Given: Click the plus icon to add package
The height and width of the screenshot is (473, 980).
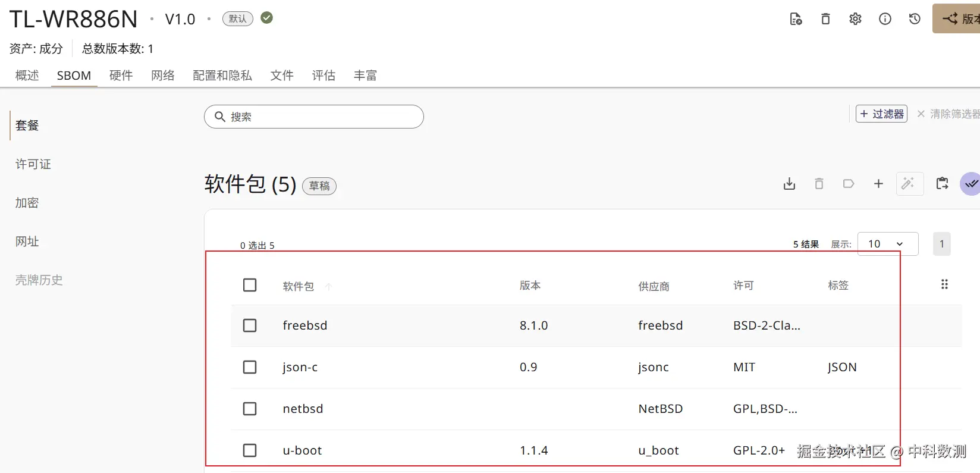Looking at the screenshot, I should pyautogui.click(x=878, y=184).
